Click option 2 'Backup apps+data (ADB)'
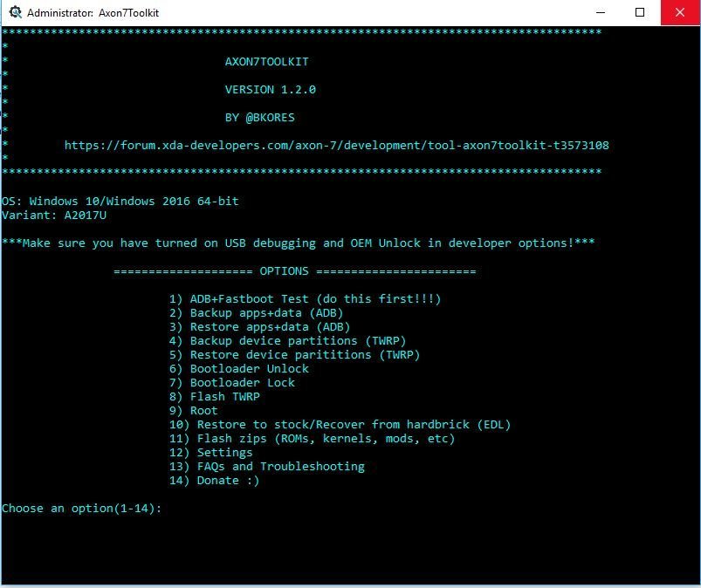This screenshot has width=701, height=588. 256,313
